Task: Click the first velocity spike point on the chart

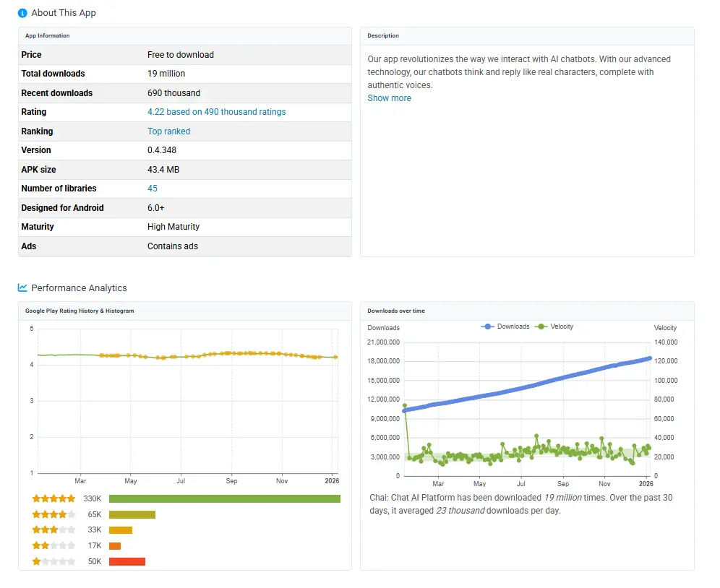Action: coord(405,406)
